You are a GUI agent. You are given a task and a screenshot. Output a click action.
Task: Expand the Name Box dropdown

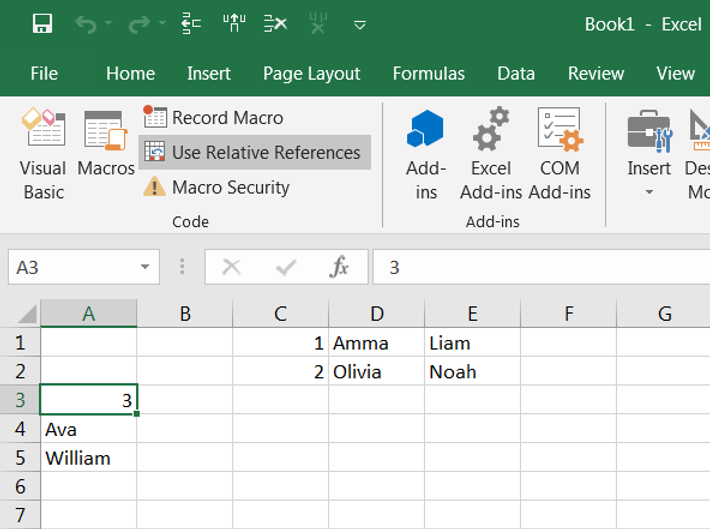[x=145, y=267]
